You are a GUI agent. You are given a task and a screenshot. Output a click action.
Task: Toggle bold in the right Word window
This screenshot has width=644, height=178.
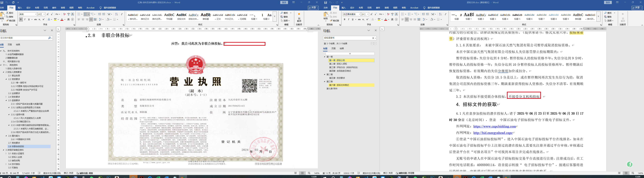[345, 20]
